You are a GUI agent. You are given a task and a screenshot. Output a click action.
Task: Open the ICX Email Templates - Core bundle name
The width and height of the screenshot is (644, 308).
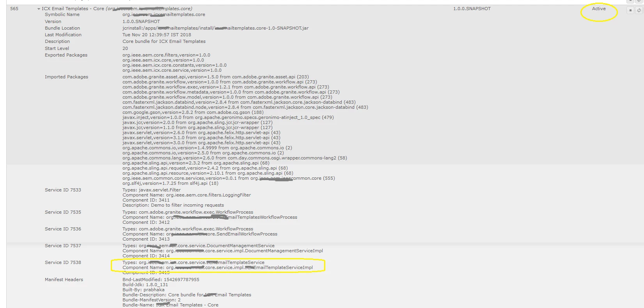pyautogui.click(x=73, y=9)
